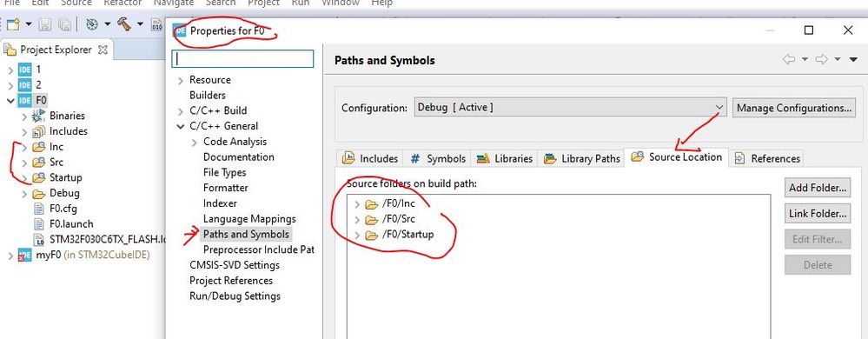Collapse the F0 project node
Image resolution: width=868 pixels, height=339 pixels.
[x=10, y=100]
